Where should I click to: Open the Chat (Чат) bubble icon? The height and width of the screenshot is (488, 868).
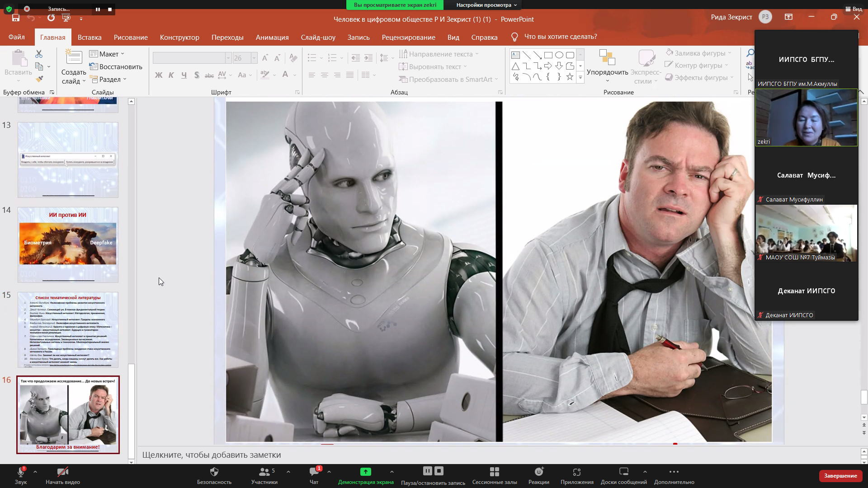(x=314, y=472)
